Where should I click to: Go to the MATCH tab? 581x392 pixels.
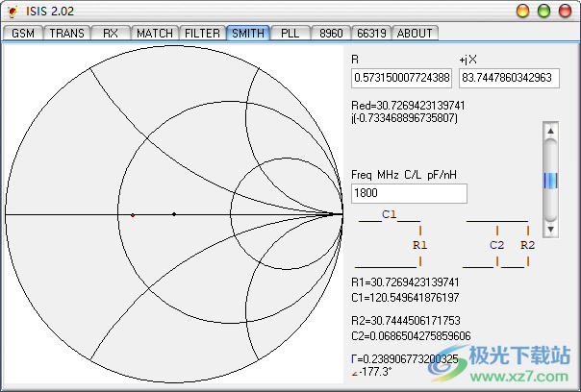click(x=154, y=33)
